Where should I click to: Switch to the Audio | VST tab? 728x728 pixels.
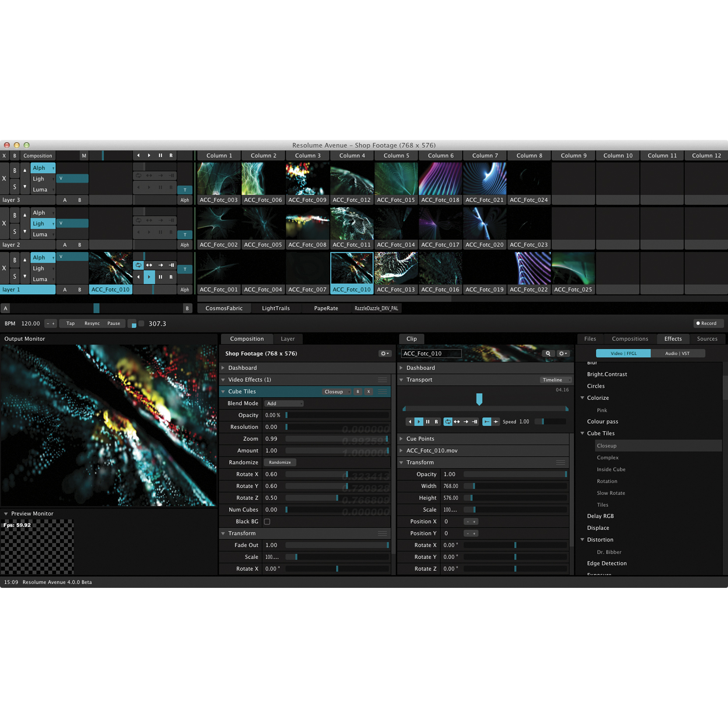pos(678,353)
